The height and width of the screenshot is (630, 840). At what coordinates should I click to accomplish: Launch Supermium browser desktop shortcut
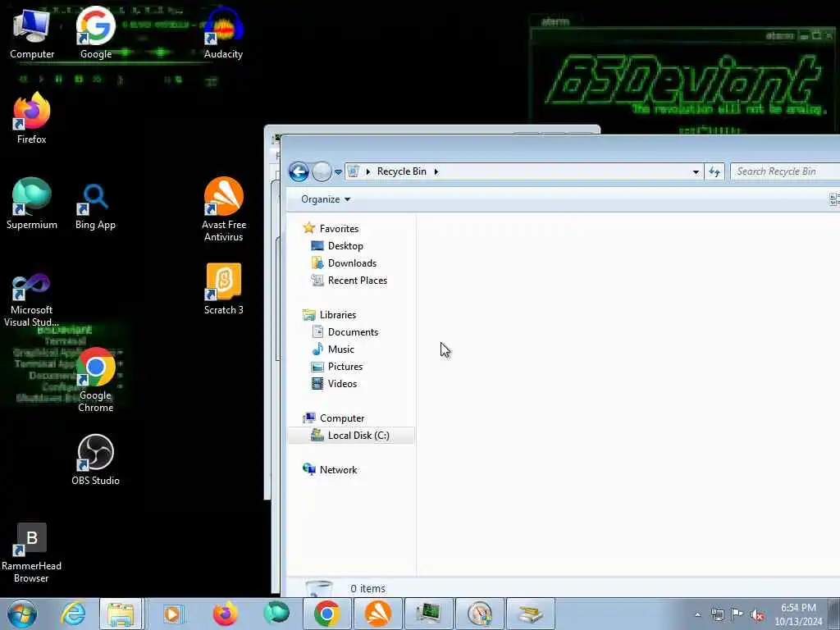coord(32,203)
